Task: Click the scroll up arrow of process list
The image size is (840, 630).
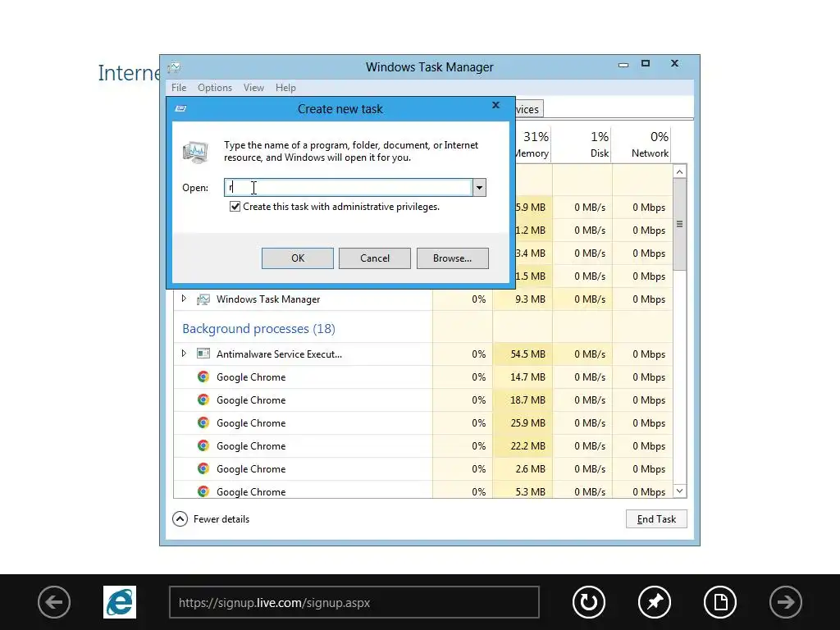Action: pos(679,172)
